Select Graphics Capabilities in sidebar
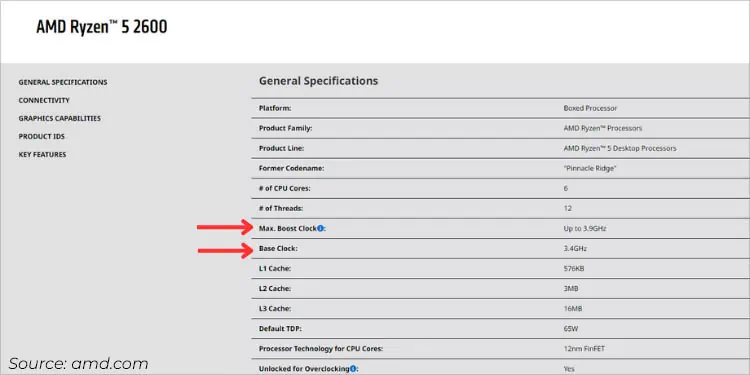 [x=60, y=118]
